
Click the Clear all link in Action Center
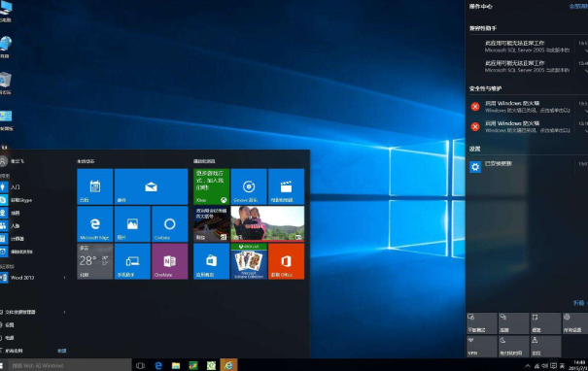pos(579,7)
